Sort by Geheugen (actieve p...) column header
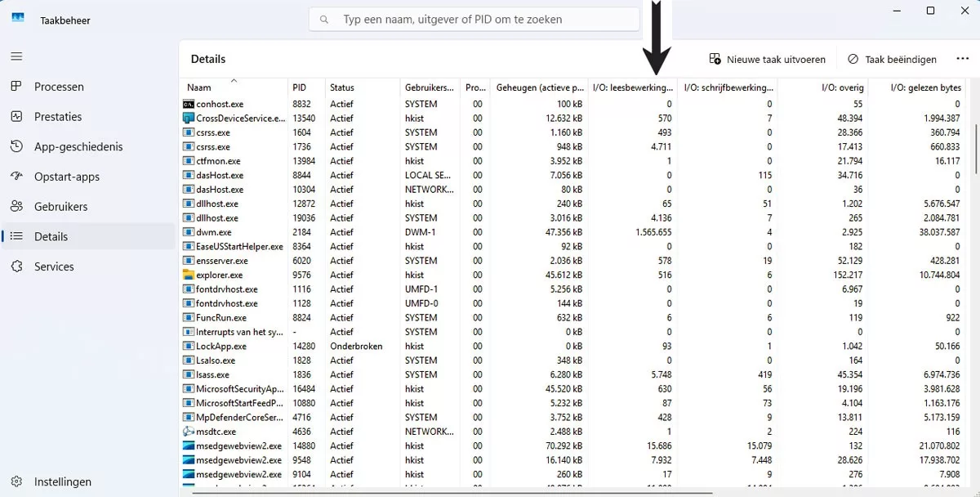This screenshot has width=980, height=497. (539, 87)
